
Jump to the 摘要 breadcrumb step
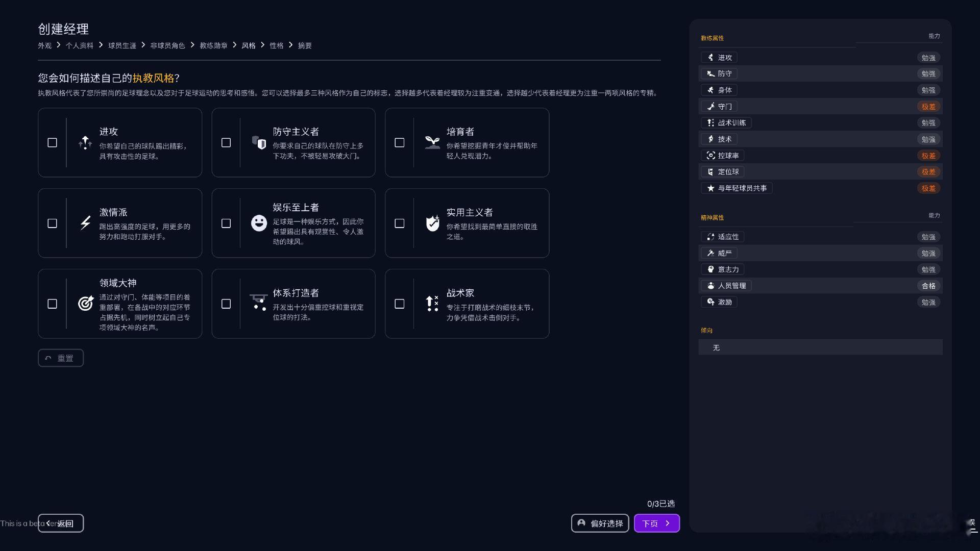pyautogui.click(x=305, y=45)
